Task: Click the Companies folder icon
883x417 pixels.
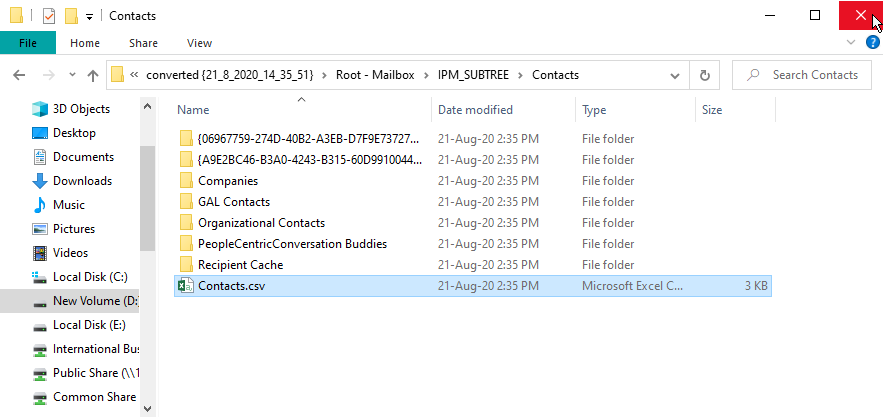Action: pyautogui.click(x=186, y=181)
